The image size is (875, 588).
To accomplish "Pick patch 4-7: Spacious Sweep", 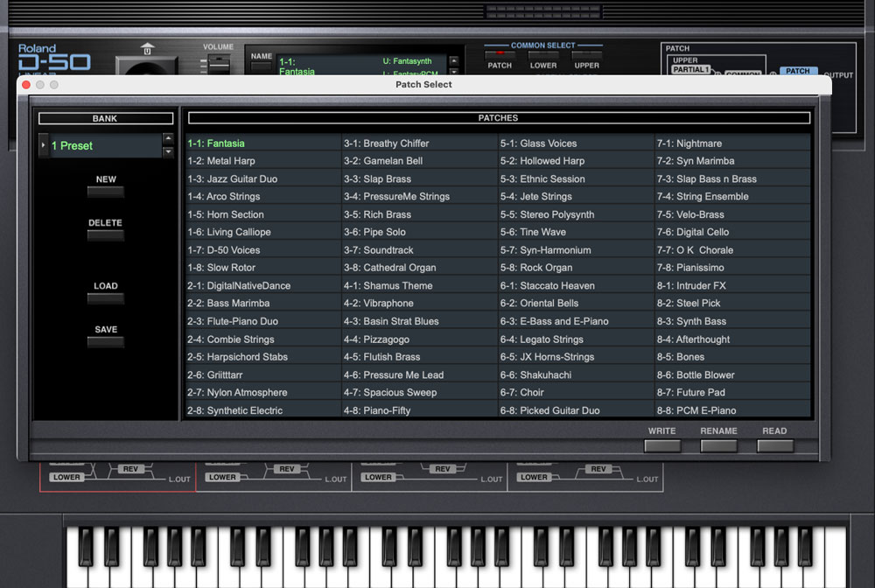I will click(x=420, y=393).
